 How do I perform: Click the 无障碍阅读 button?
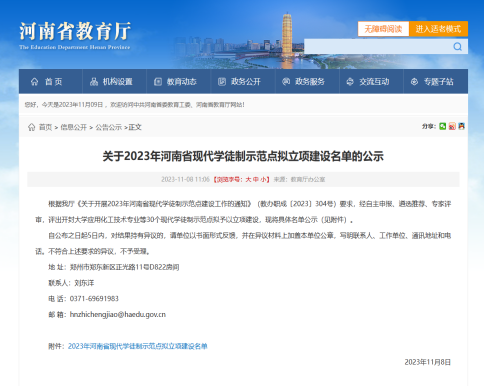coord(383,29)
